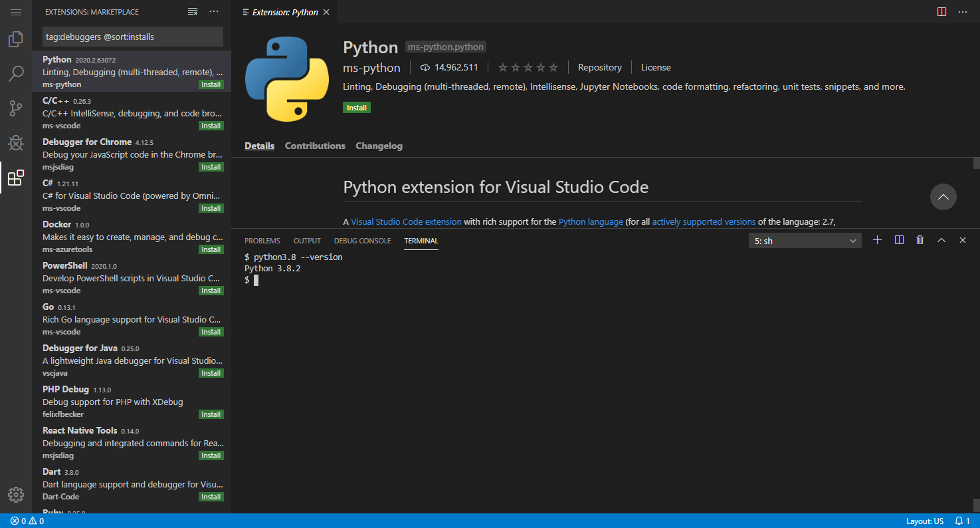
Task: Select Debugger for Chrome list entry
Action: point(132,154)
